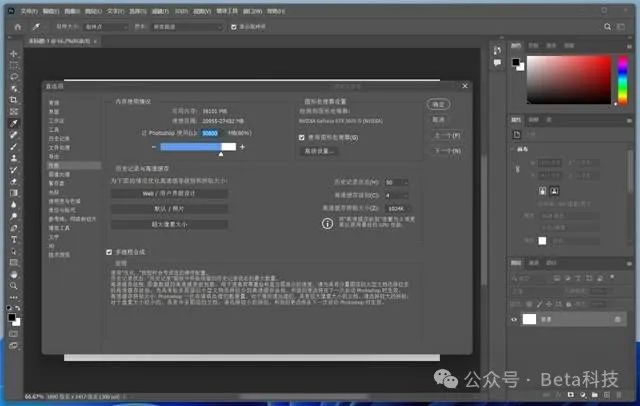Open the 滤镜(T) menu
Image resolution: width=640 pixels, height=406 pixels.
pos(160,11)
